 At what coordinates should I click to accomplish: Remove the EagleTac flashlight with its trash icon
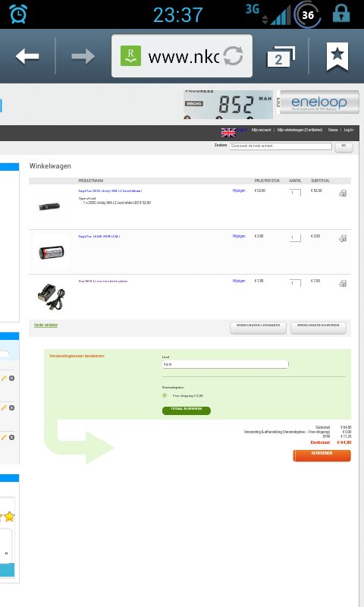click(343, 193)
